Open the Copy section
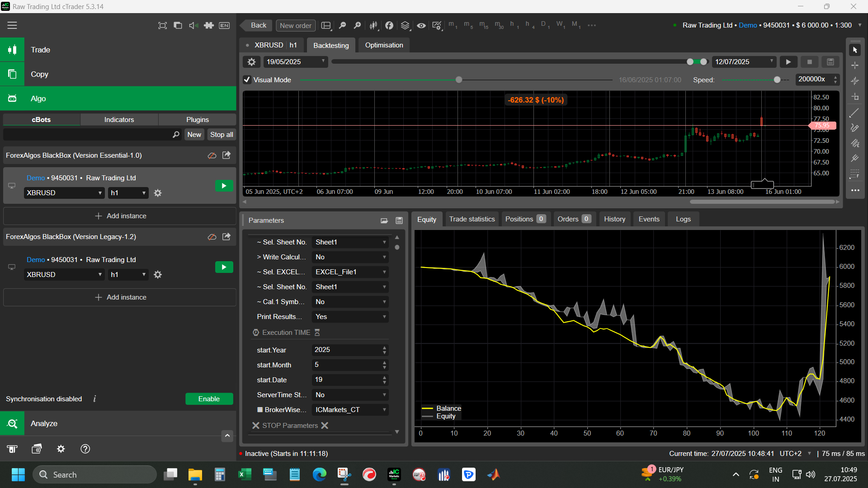This screenshot has width=868, height=488. (x=118, y=74)
